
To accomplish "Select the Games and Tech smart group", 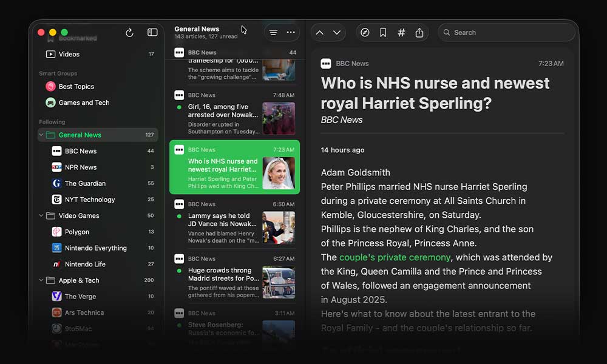I will coord(98,103).
